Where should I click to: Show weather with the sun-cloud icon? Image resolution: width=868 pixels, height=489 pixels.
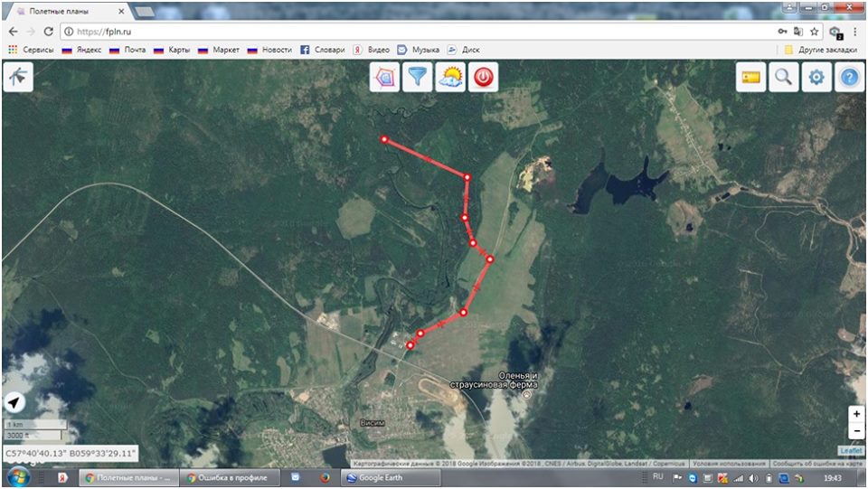click(x=450, y=78)
